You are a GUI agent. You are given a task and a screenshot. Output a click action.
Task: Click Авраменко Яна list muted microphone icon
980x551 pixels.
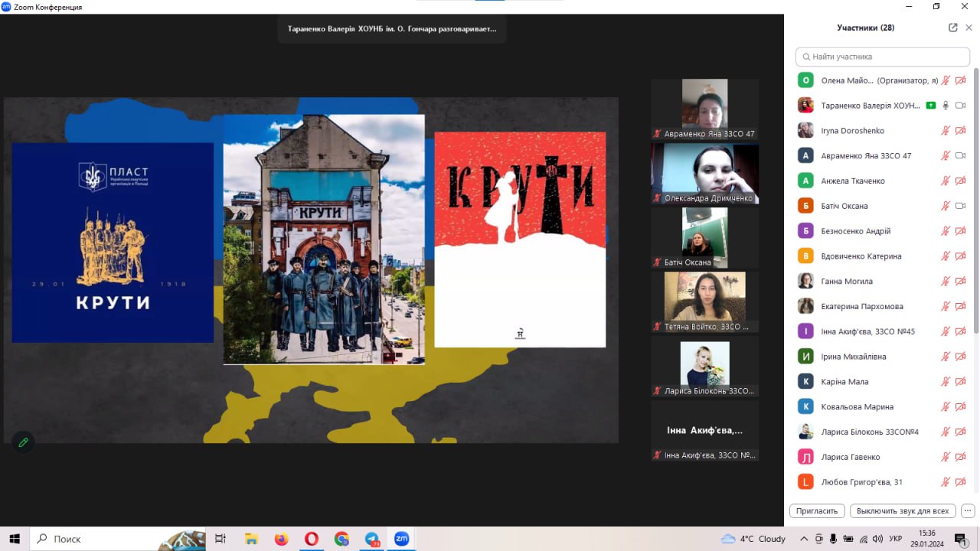[x=946, y=156]
